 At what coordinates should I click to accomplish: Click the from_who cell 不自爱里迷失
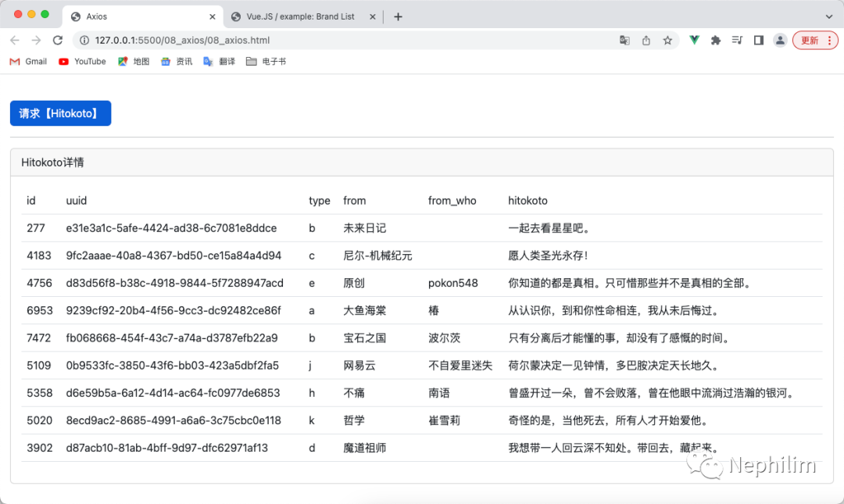click(x=460, y=366)
